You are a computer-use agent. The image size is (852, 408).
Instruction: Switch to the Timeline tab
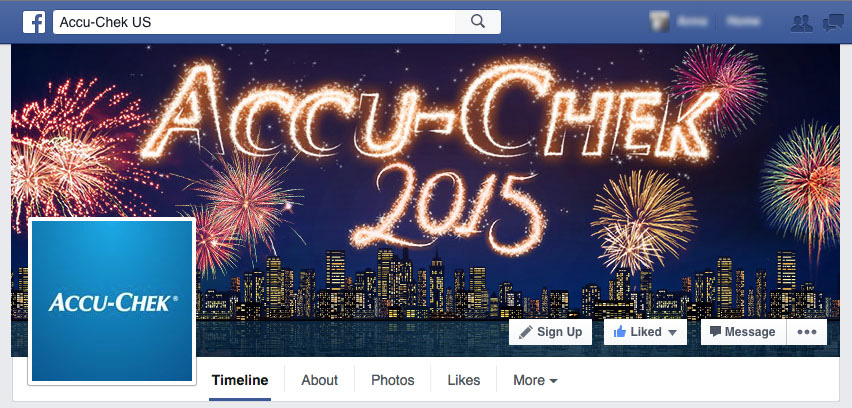coord(240,380)
